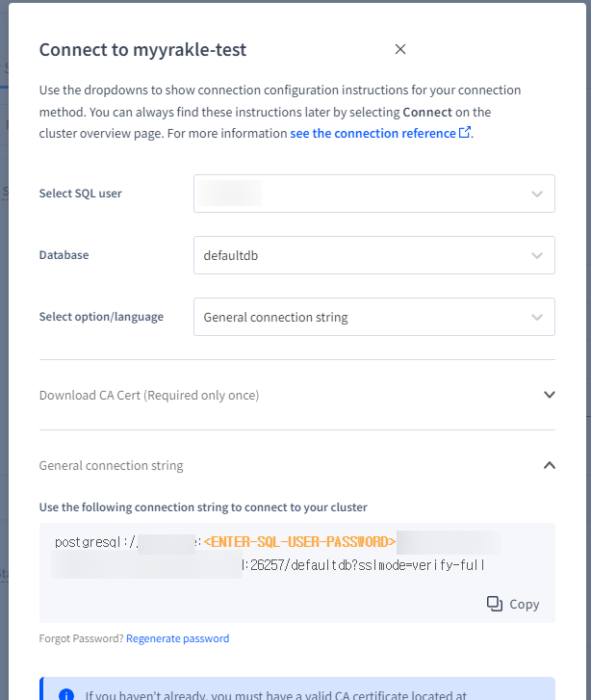Open "see the connection reference" link
The width and height of the screenshot is (591, 700).
[x=373, y=133]
